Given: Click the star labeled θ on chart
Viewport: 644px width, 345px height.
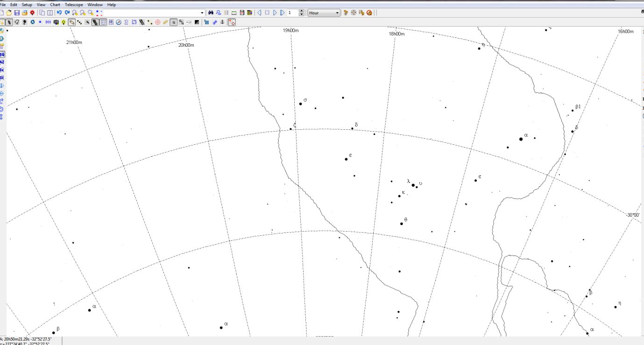Looking at the screenshot, I should pos(402,224).
